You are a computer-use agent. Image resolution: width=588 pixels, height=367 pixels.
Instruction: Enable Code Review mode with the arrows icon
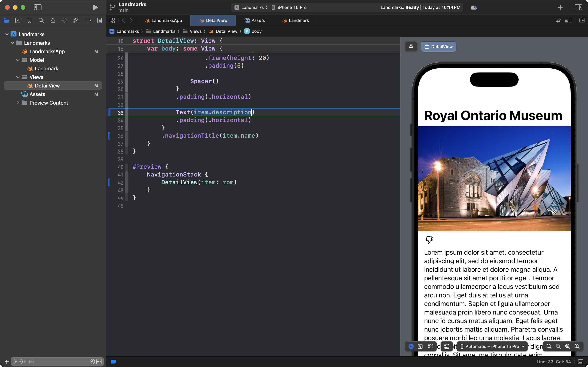point(558,20)
